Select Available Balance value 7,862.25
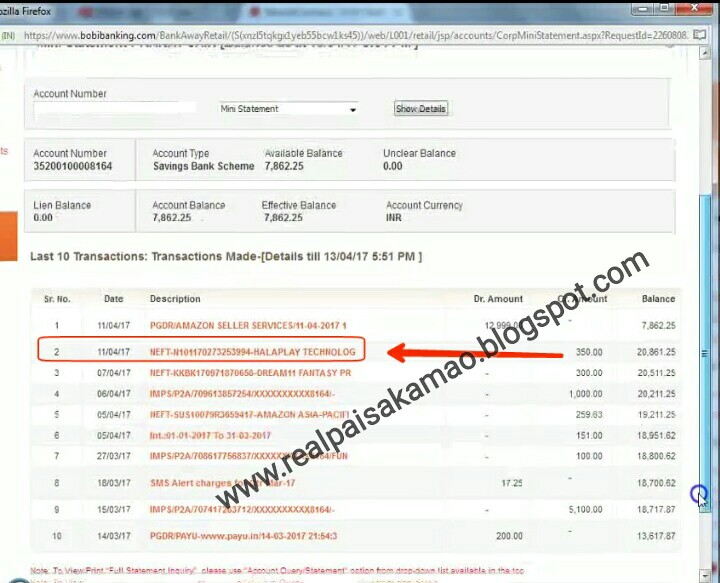Image resolution: width=720 pixels, height=583 pixels. [284, 166]
